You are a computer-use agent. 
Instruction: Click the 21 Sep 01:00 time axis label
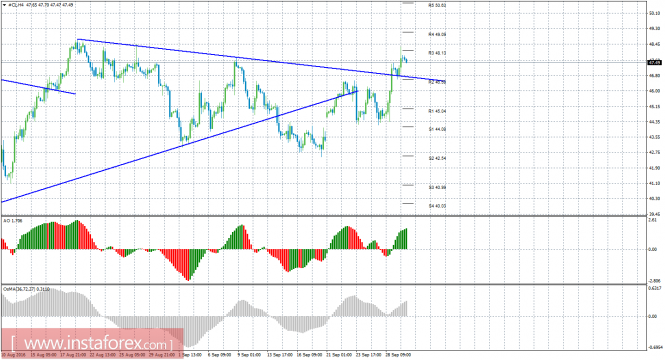pos(339,354)
